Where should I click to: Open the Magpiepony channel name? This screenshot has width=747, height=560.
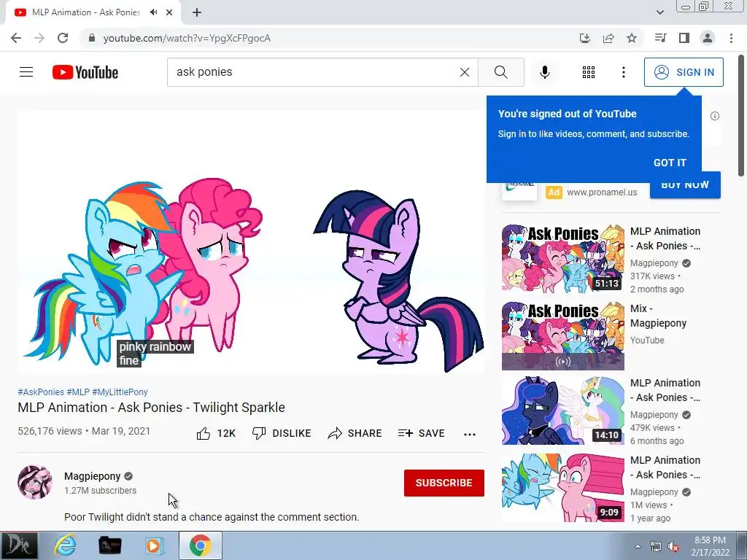pyautogui.click(x=93, y=476)
